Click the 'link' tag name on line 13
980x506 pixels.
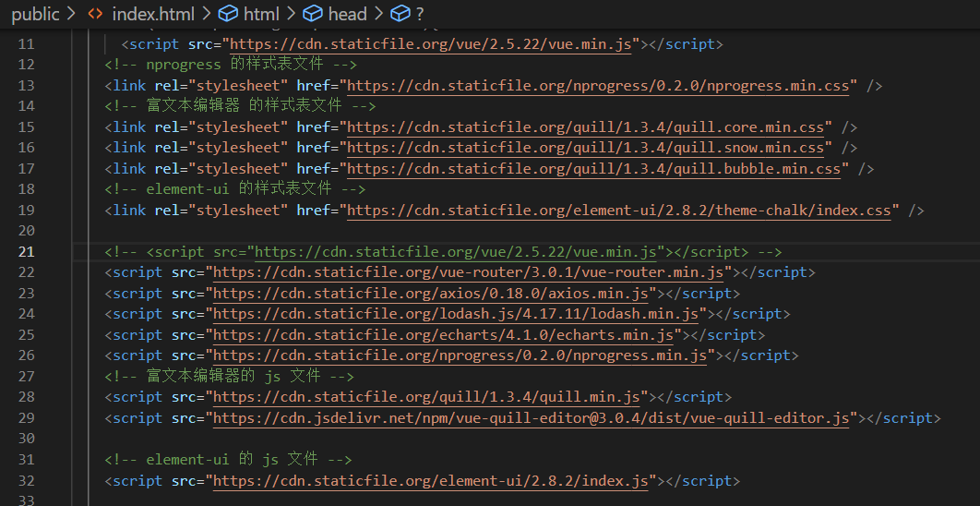coord(129,86)
